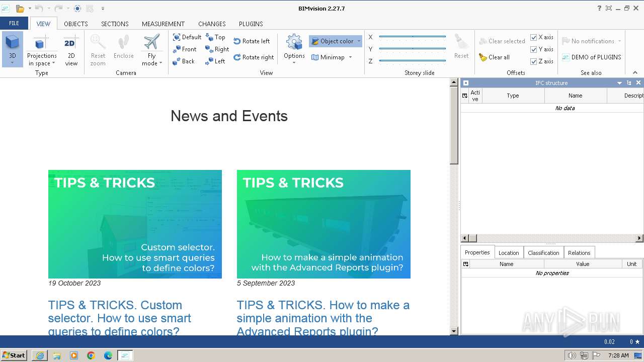Open quick access toolbar customize arrow
Image resolution: width=644 pixels, height=362 pixels.
pyautogui.click(x=103, y=9)
